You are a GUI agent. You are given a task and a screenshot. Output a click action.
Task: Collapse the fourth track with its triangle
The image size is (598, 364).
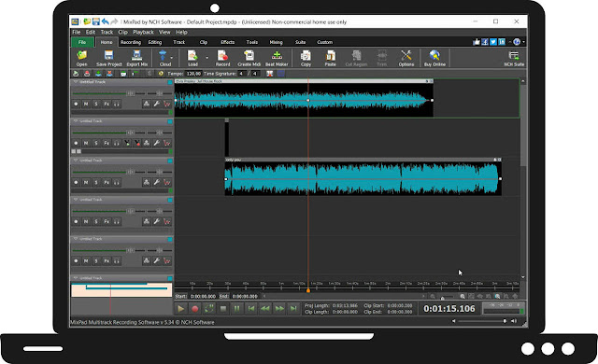click(x=75, y=200)
